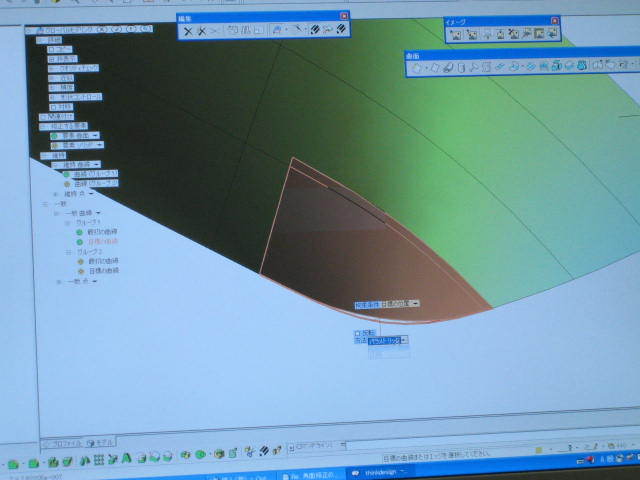The width and height of the screenshot is (640, 480).
Task: Close the イメージ floating toolbar
Action: pos(554,20)
